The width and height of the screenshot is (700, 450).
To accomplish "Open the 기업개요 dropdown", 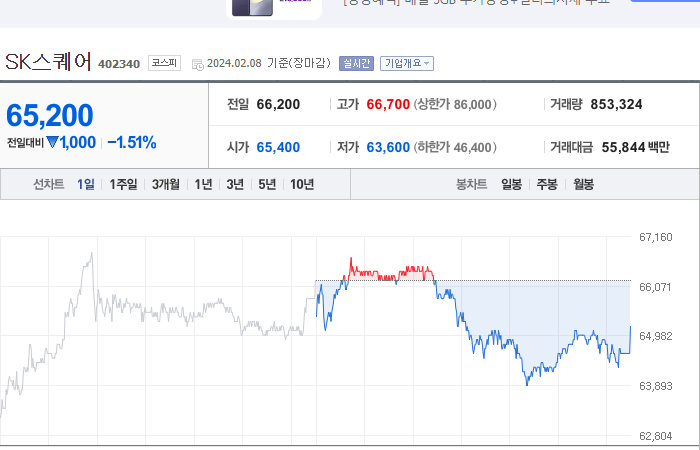I will 407,63.
